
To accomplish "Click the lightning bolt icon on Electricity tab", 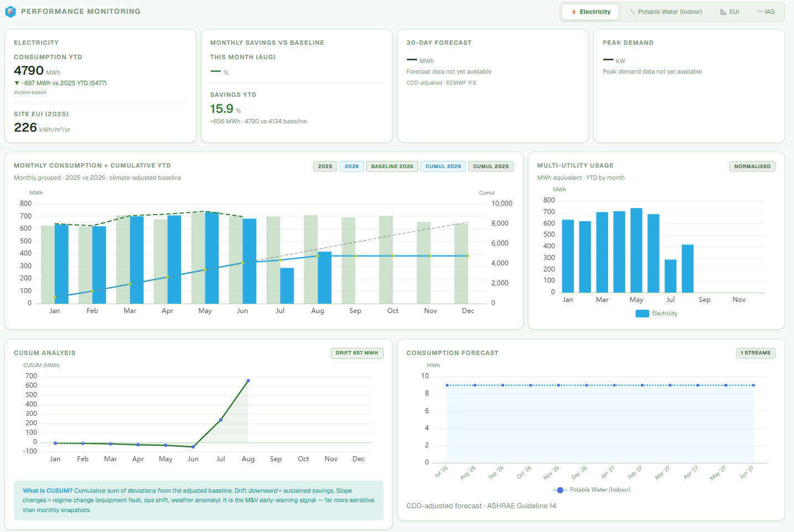I will [574, 12].
